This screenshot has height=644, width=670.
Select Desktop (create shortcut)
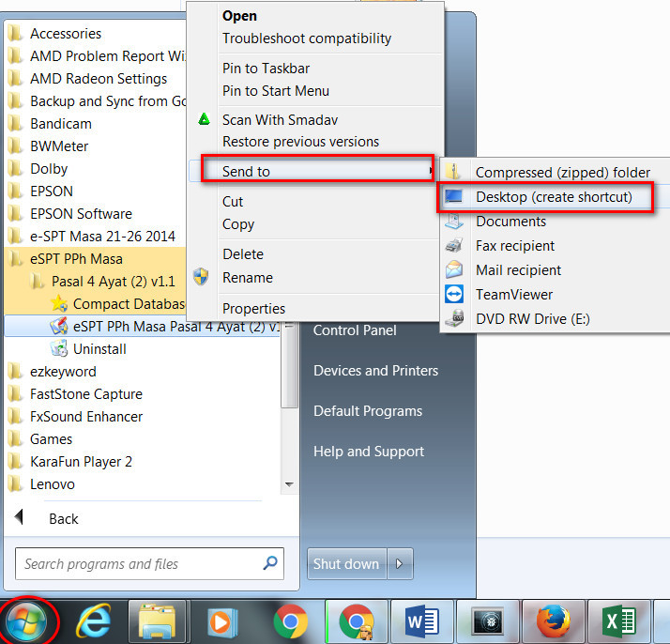[554, 197]
